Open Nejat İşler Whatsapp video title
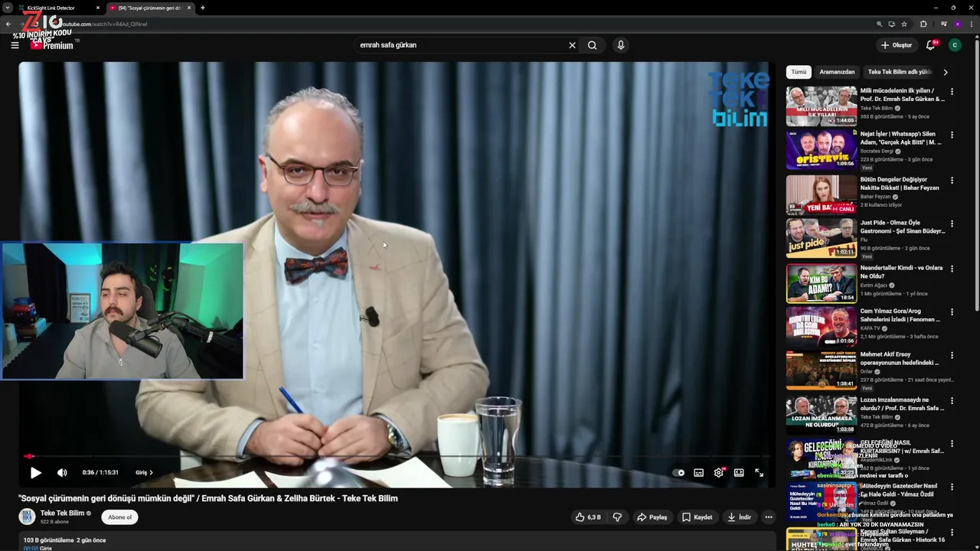980x551 pixels. (901, 138)
